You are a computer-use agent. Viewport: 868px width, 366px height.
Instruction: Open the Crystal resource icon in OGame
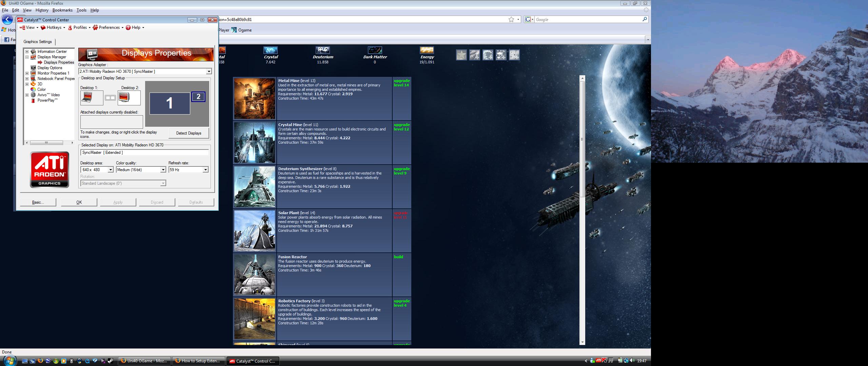pyautogui.click(x=271, y=50)
